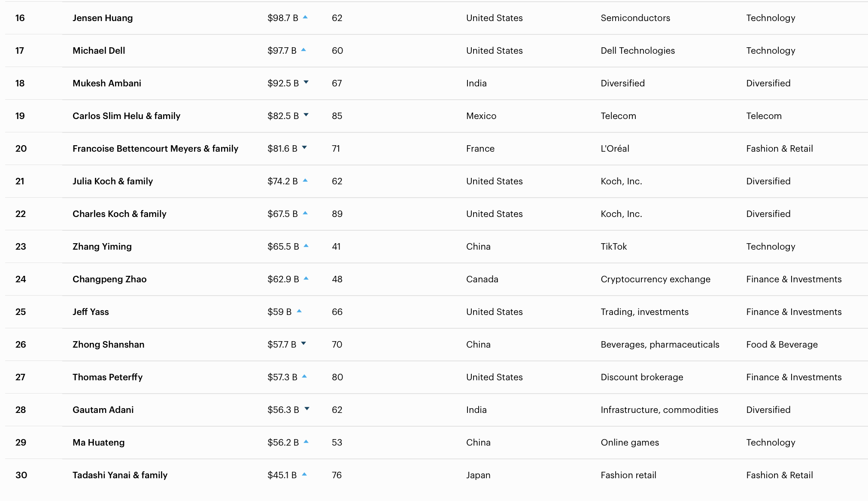Click the rank number 23 cell
868x501 pixels.
pyautogui.click(x=21, y=247)
